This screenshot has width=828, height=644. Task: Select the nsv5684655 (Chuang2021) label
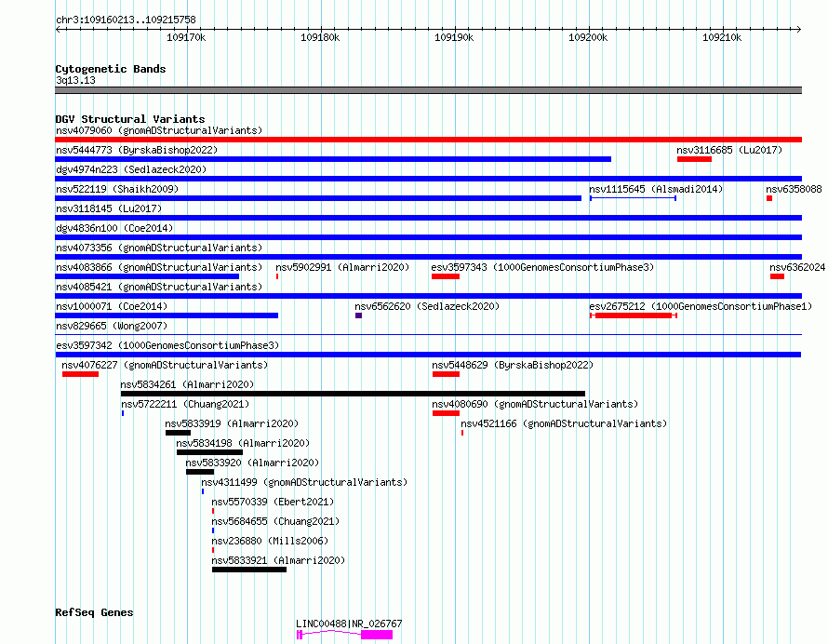point(275,521)
